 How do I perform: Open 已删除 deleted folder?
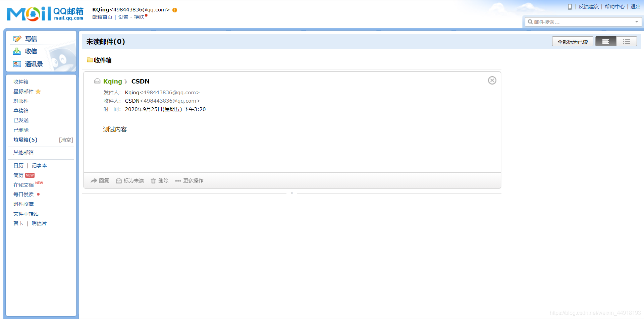click(21, 130)
